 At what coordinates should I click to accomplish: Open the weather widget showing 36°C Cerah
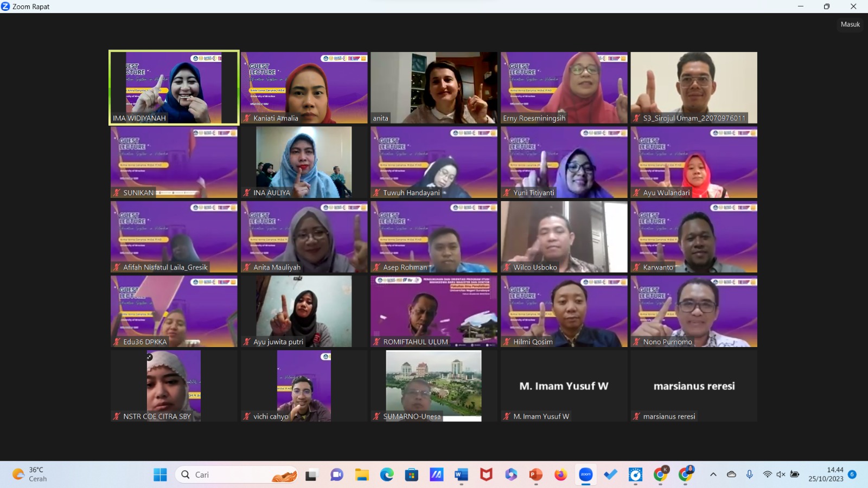coord(30,474)
